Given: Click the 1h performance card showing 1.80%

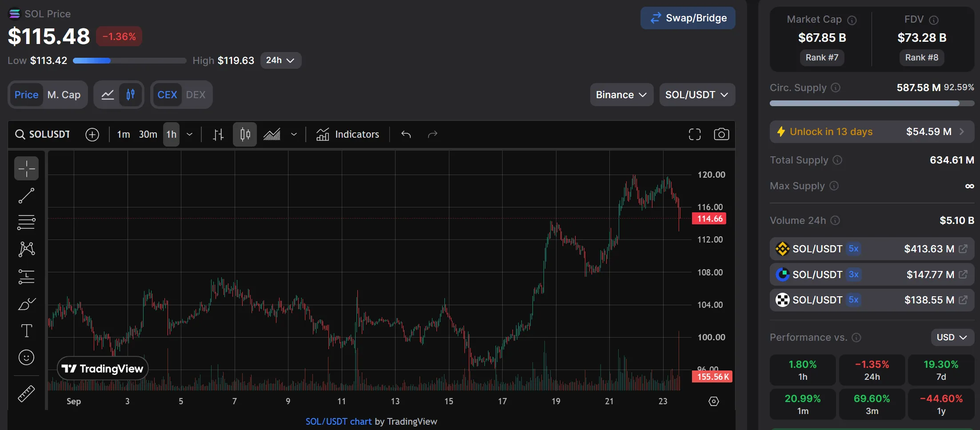Looking at the screenshot, I should [x=803, y=370].
